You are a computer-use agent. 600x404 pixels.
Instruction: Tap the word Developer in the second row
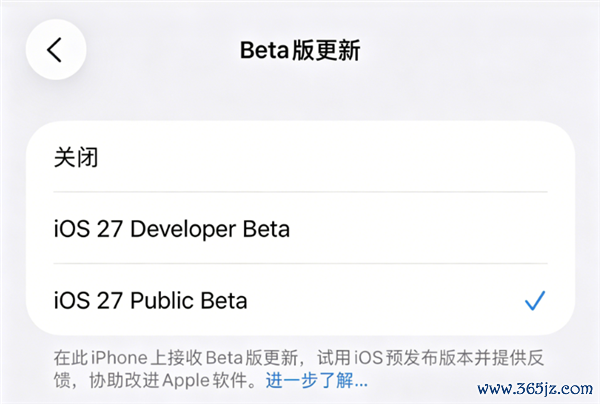pos(183,229)
